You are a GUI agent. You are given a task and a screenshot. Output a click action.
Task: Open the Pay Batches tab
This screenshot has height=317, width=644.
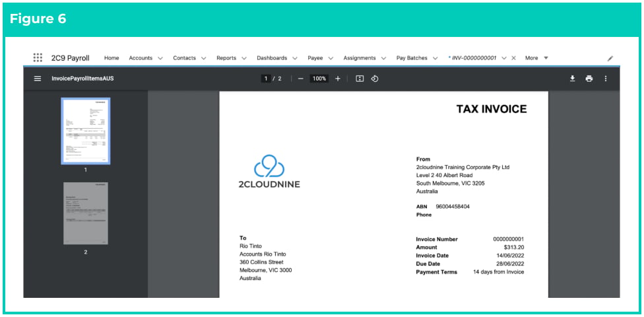point(412,58)
